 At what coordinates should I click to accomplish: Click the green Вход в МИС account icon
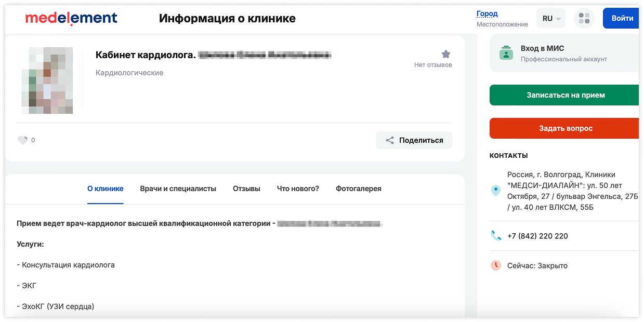point(506,52)
